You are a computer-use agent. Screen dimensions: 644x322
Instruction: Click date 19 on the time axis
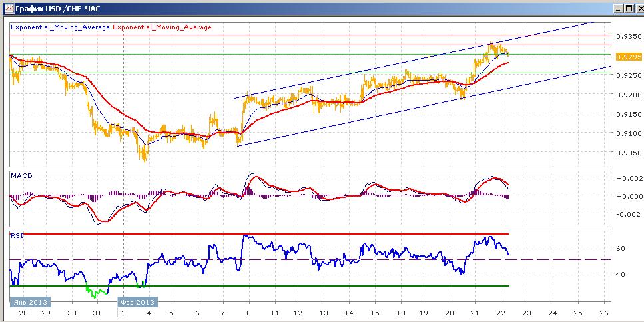[x=425, y=312]
